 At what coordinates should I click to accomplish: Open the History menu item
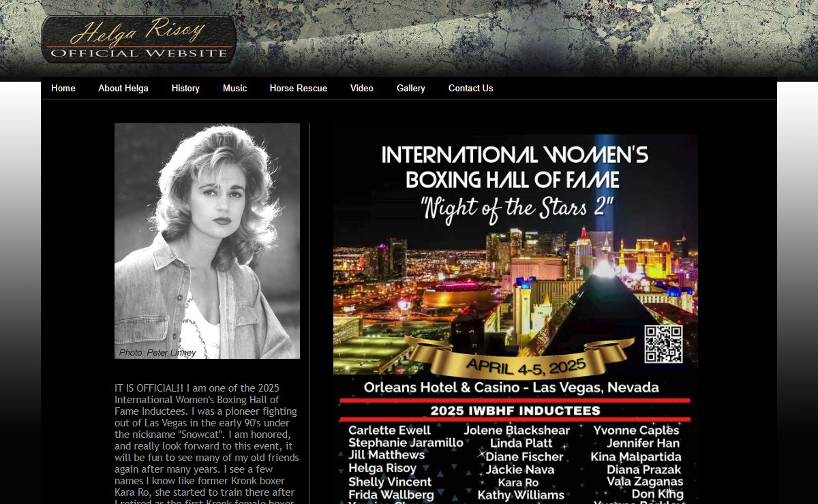tap(185, 89)
